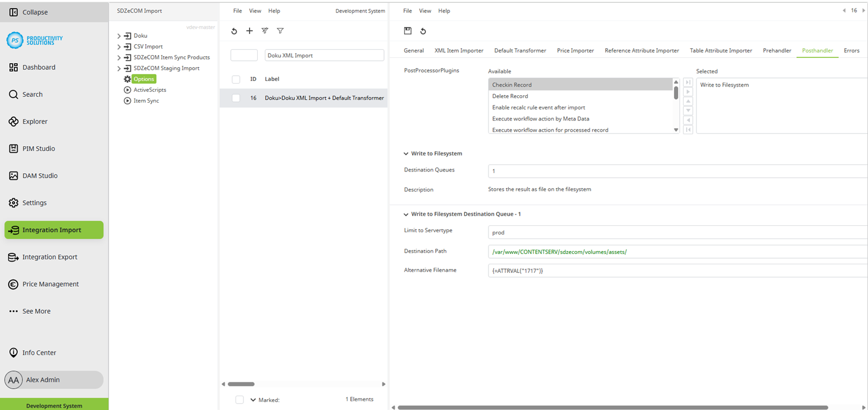Click the refresh icon in the right panel toolbar
Viewport: 868px width, 410px height.
coord(423,31)
